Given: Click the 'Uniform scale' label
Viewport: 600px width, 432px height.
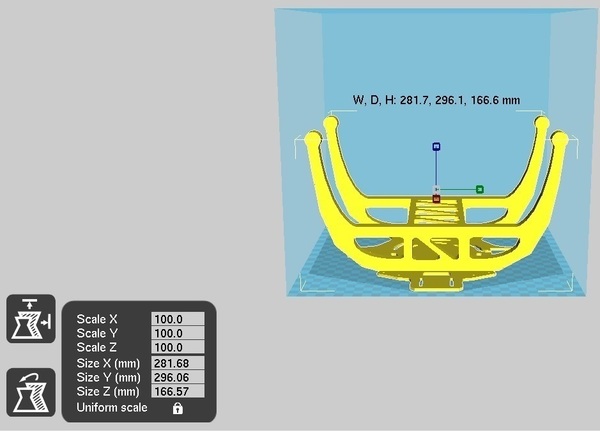Looking at the screenshot, I should 112,408.
